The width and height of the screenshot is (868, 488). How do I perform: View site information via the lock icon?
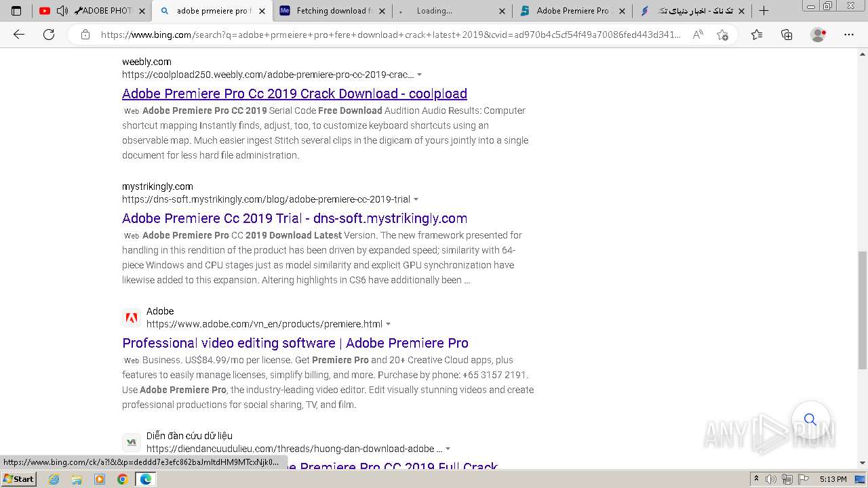click(x=85, y=35)
